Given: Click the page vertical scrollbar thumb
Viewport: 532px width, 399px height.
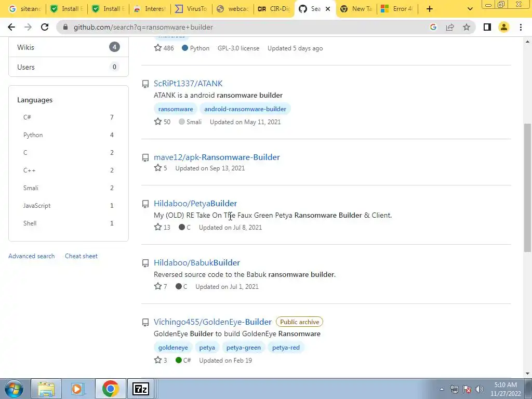Looking at the screenshot, I should point(527,188).
